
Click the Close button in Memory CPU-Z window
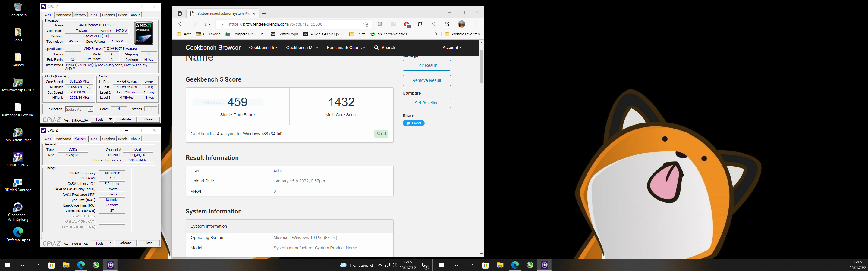[x=148, y=243]
